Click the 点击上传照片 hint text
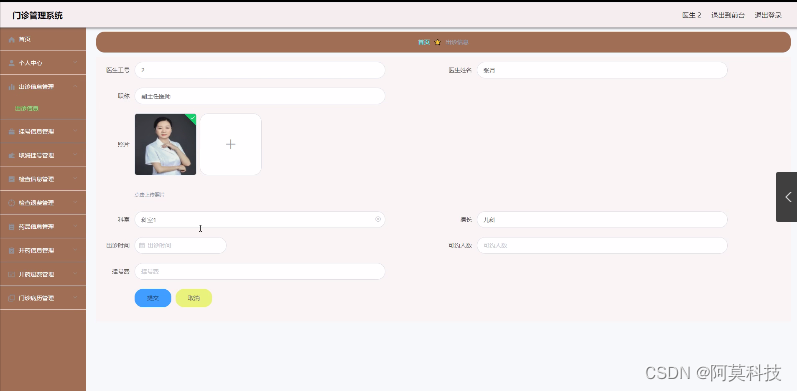Screen dimensions: 797x391 [149, 195]
